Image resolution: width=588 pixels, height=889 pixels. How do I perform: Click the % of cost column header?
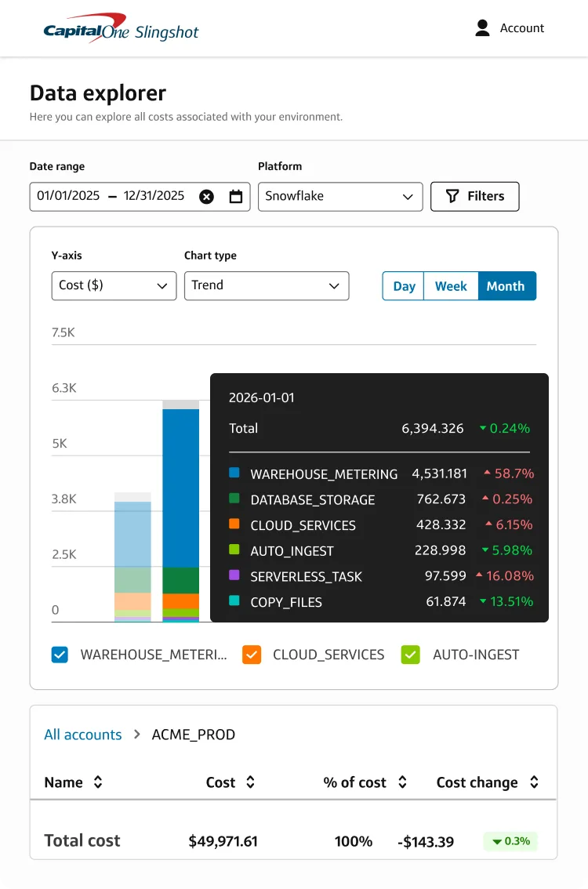coord(354,782)
